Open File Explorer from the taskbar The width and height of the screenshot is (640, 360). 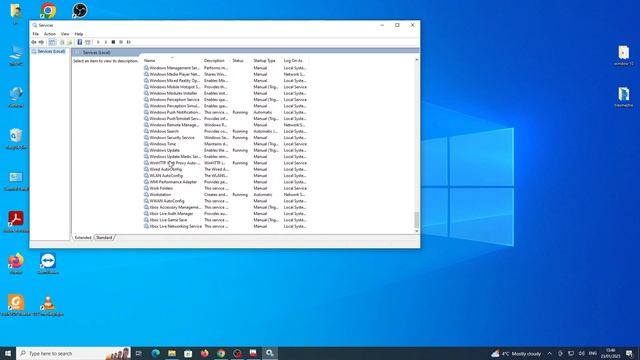172,353
